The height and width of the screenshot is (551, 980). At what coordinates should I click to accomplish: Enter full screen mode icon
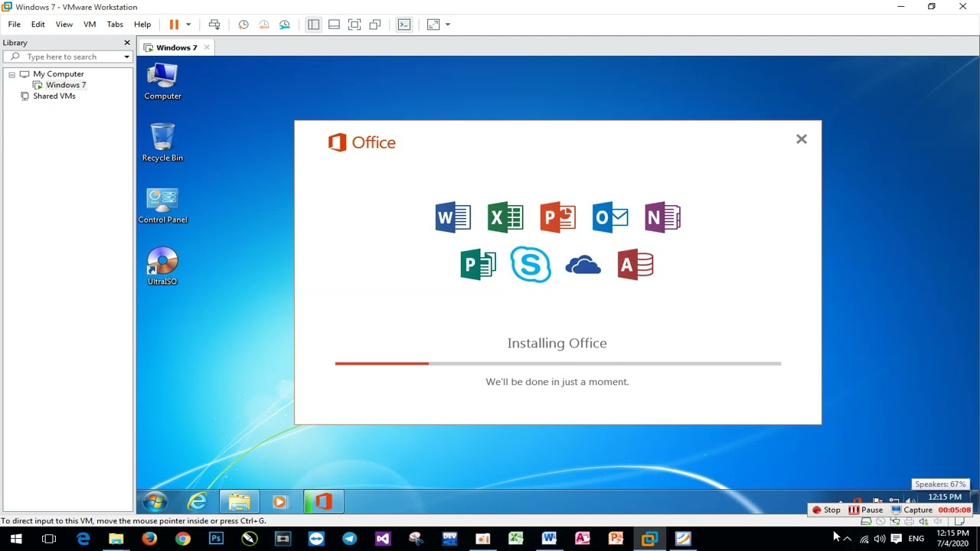point(354,24)
